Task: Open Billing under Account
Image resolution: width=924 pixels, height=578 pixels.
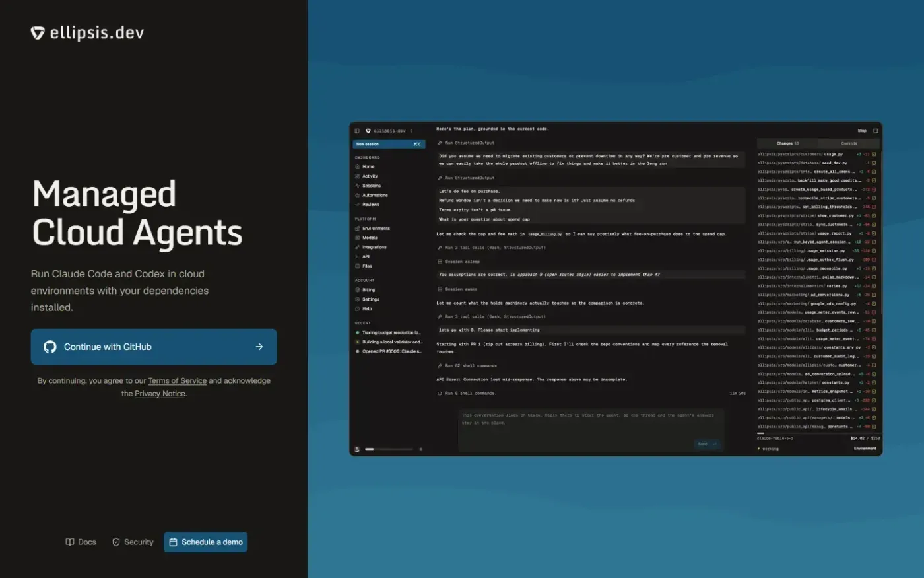Action: tap(365, 290)
